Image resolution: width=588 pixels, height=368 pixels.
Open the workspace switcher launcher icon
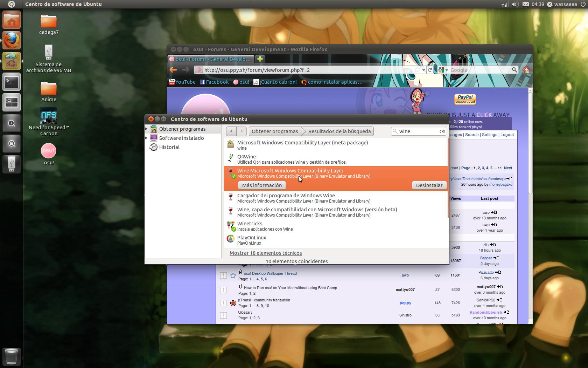pyautogui.click(x=12, y=102)
